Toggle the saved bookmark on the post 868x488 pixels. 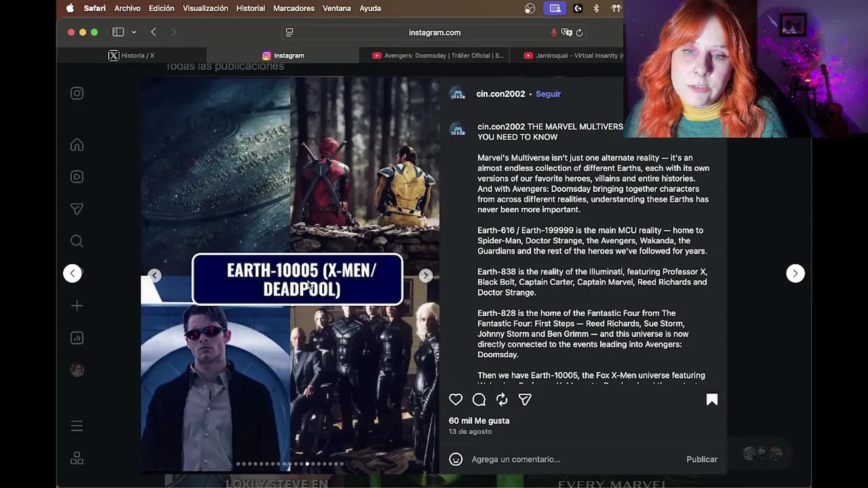(712, 400)
